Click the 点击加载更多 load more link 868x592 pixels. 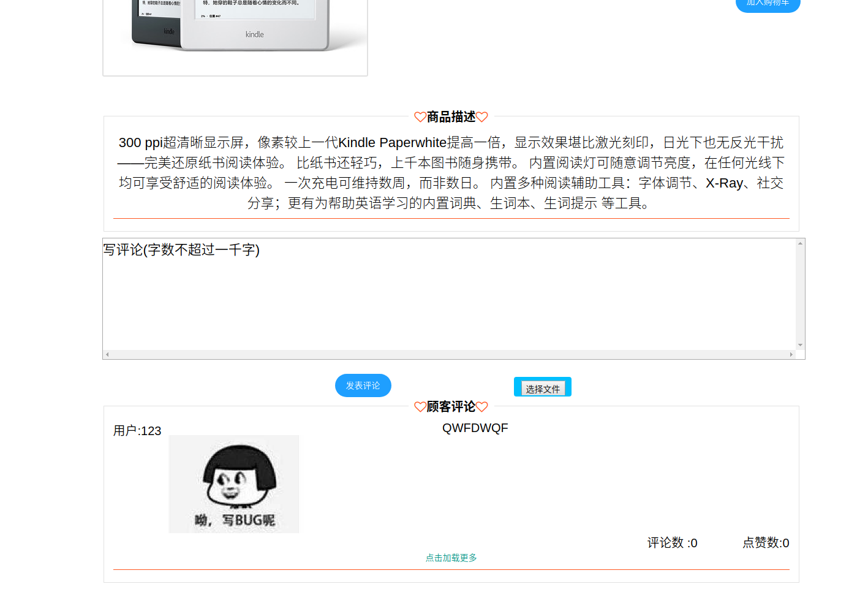[451, 558]
